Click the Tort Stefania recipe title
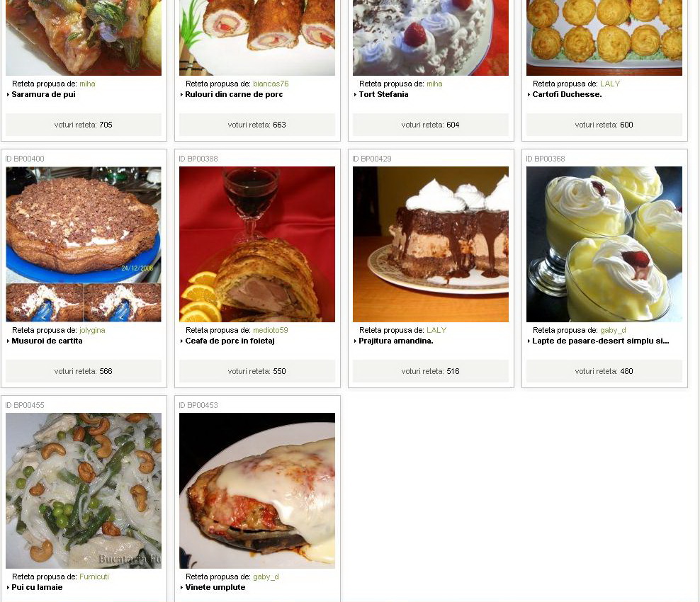 [x=383, y=94]
